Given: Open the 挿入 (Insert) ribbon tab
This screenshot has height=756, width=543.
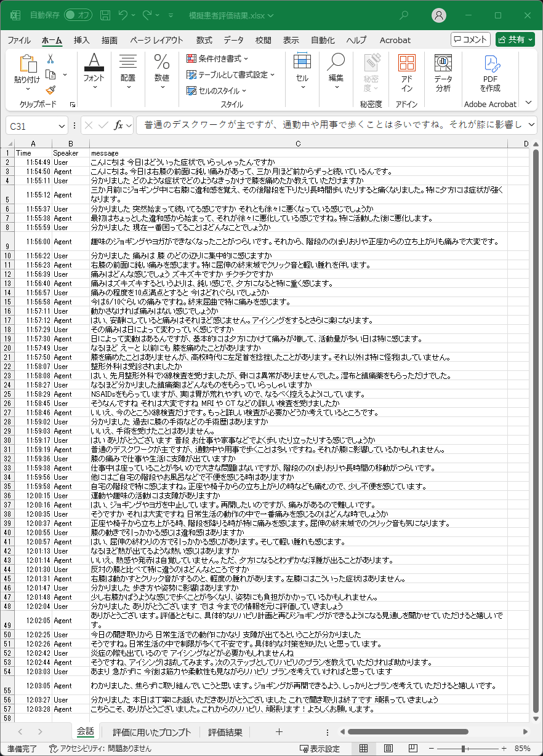Looking at the screenshot, I should coord(81,40).
